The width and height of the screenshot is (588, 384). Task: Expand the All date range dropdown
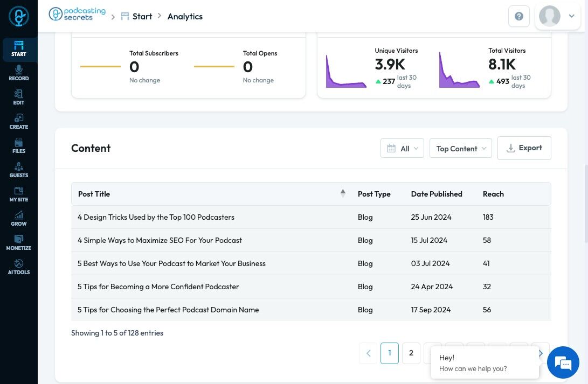403,149
